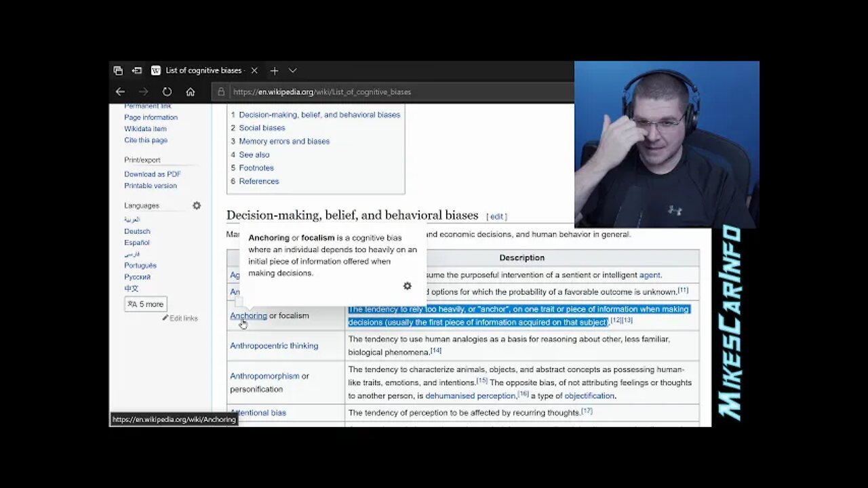Open Attentional bias article link
Viewport: 868px width, 488px height.
coord(258,413)
